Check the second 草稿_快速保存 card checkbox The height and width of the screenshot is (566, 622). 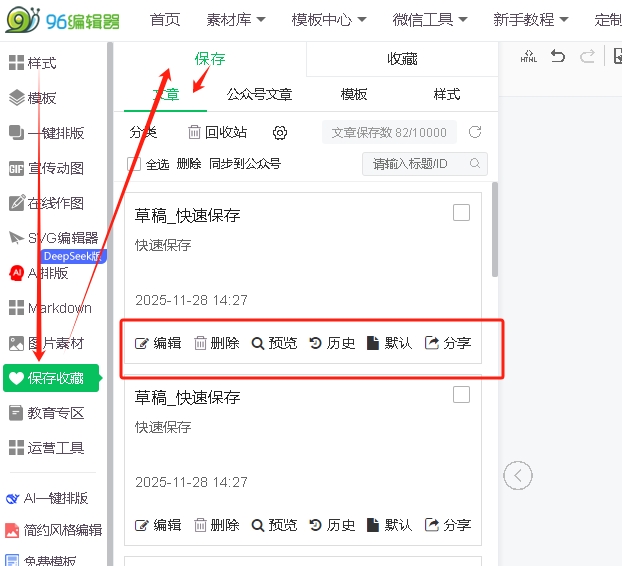click(461, 395)
